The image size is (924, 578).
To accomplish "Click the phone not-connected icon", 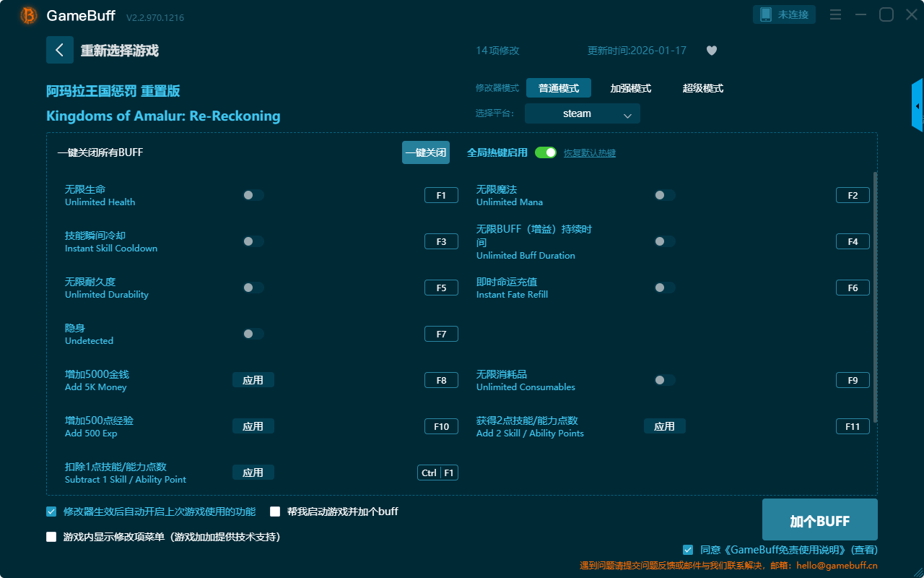I will point(766,14).
